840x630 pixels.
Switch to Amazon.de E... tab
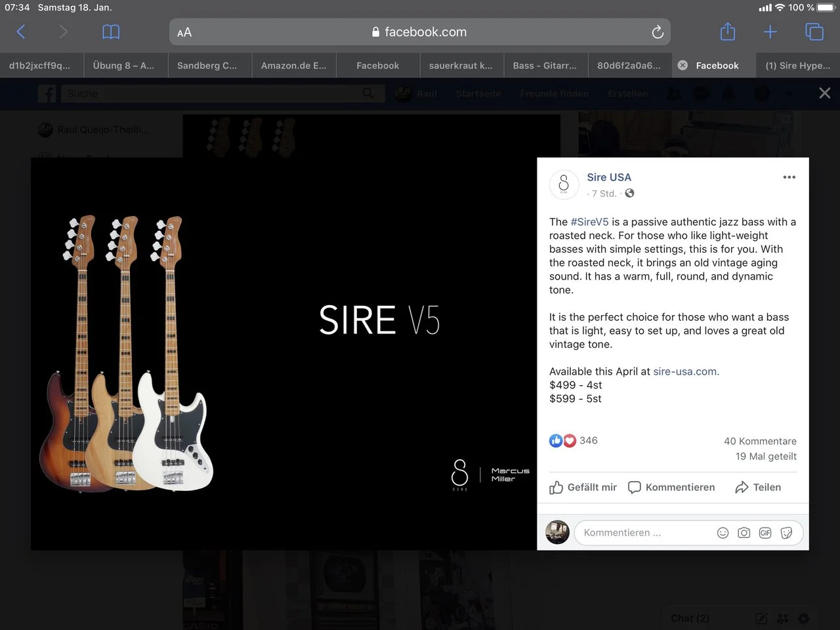pos(293,66)
